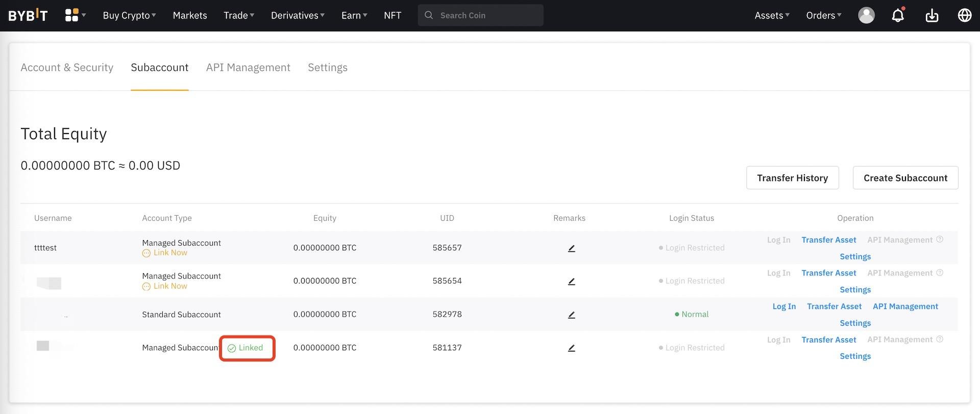Viewport: 980px width, 414px height.
Task: Open Transfer History
Action: pos(792,178)
